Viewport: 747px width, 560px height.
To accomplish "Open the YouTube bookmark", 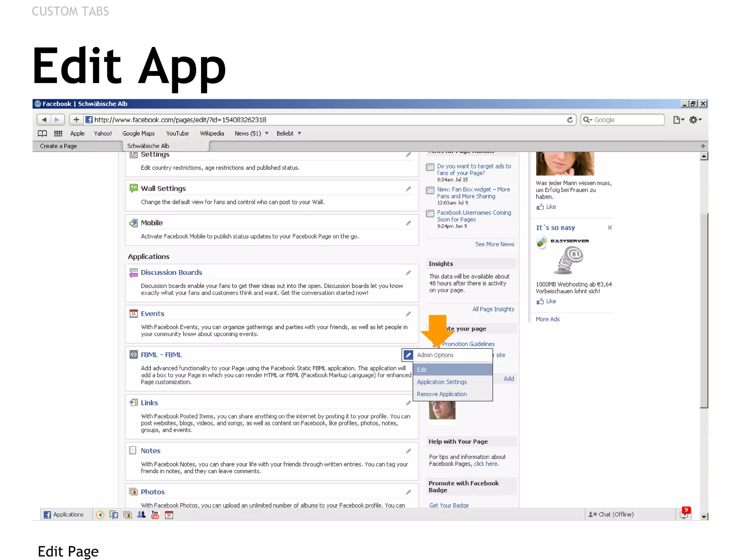I will click(x=177, y=133).
